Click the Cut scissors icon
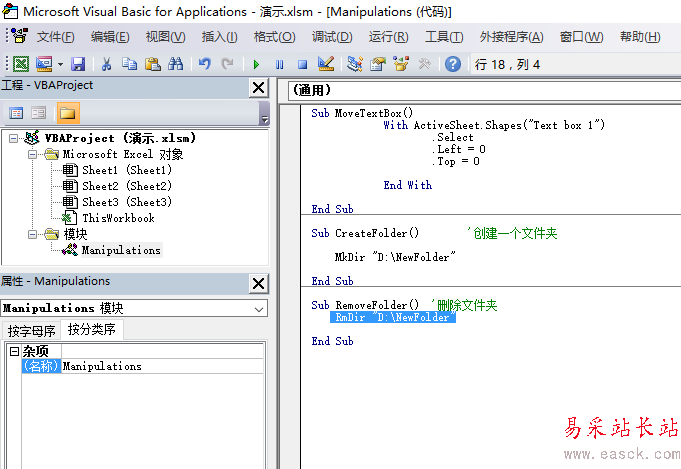Viewport: 681px width, 469px height. tap(106, 64)
